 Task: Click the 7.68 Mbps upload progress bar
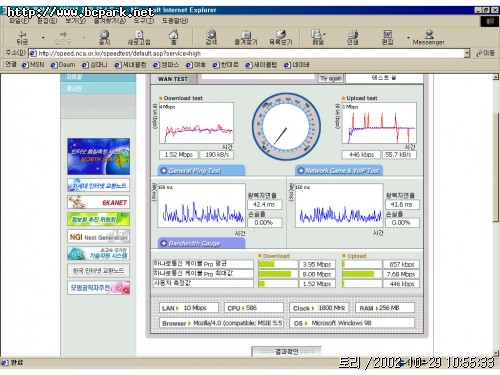(362, 274)
